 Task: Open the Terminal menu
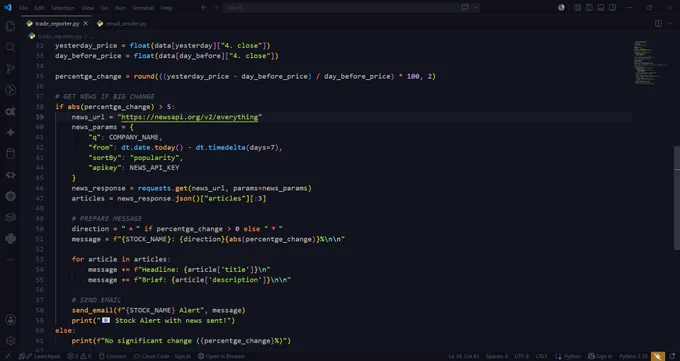click(143, 8)
